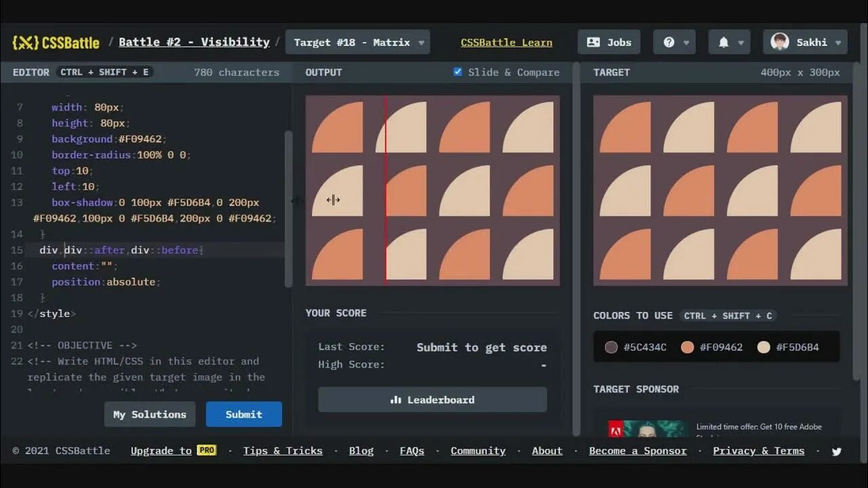This screenshot has width=868, height=488.
Task: Click the editor line 'border-radius:100% 0 0;'
Action: tap(121, 155)
